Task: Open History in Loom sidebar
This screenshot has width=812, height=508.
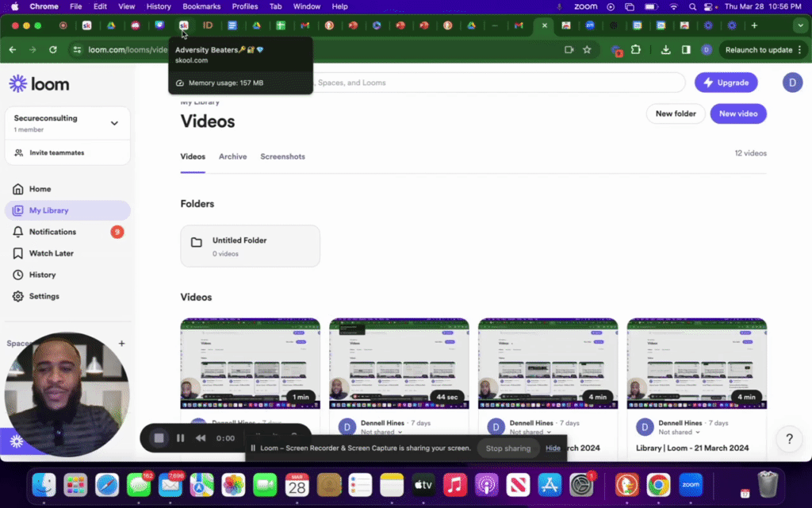Action: [67, 275]
